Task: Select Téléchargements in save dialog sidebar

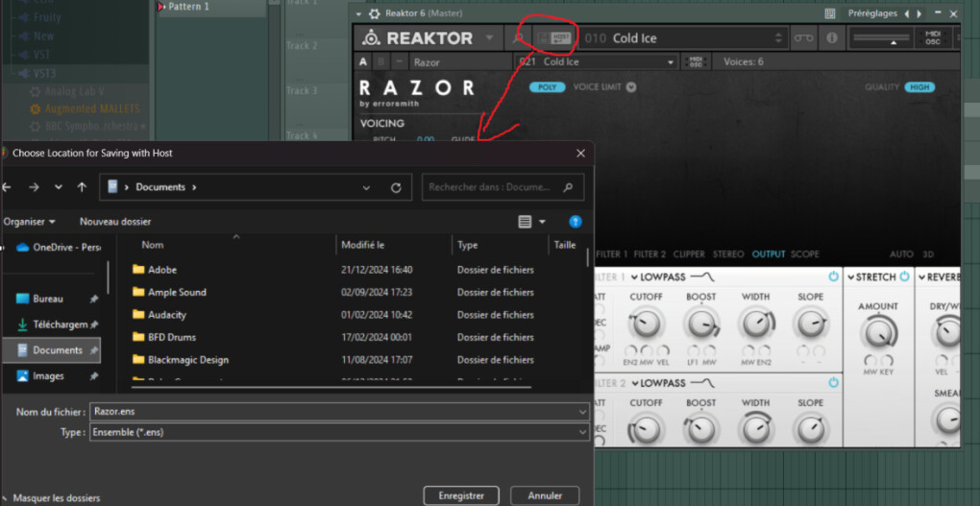Action: pos(57,325)
